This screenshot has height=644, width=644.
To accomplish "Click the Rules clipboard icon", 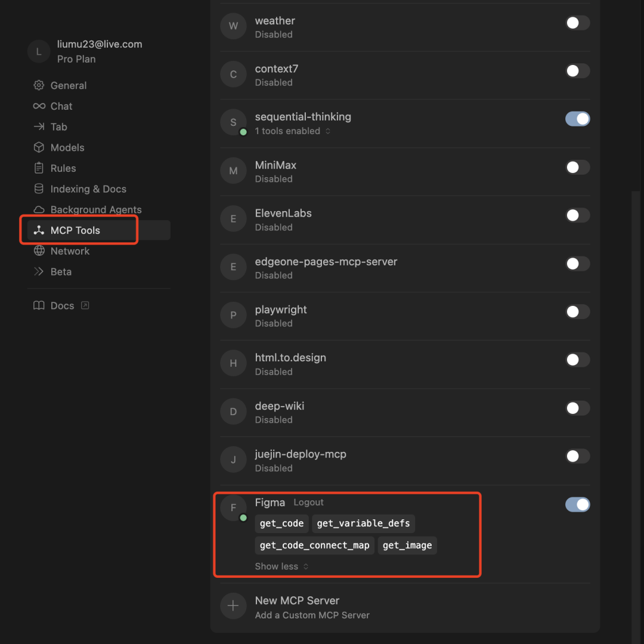I will (39, 168).
